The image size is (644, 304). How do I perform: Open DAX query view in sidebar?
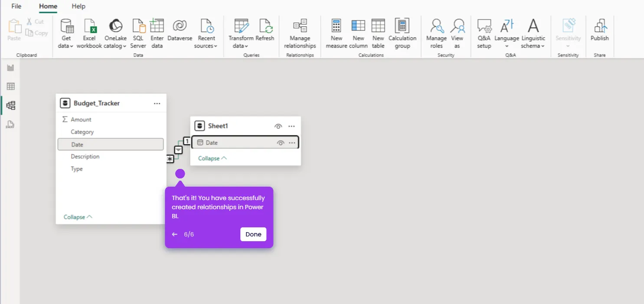[x=11, y=125]
